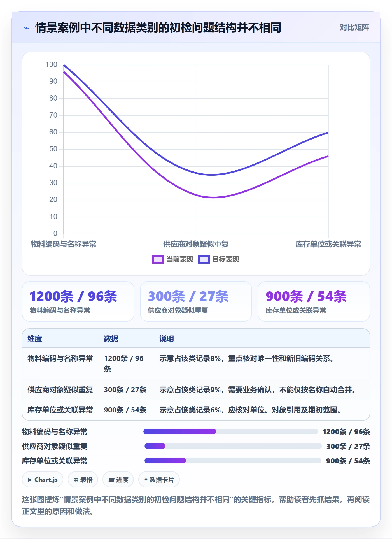The image size is (392, 539).
Task: Click the progress icon in 进度 chip
Action: [x=111, y=480]
